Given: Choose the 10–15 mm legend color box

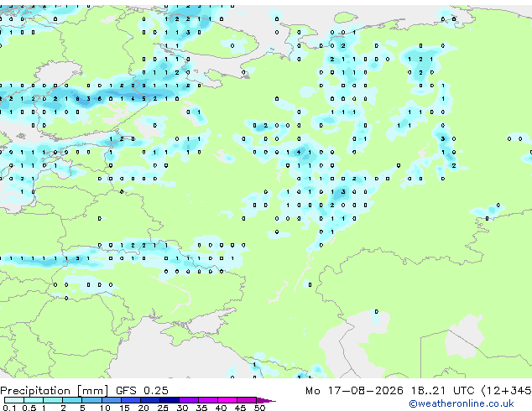Looking at the screenshot, I should click(x=112, y=400).
